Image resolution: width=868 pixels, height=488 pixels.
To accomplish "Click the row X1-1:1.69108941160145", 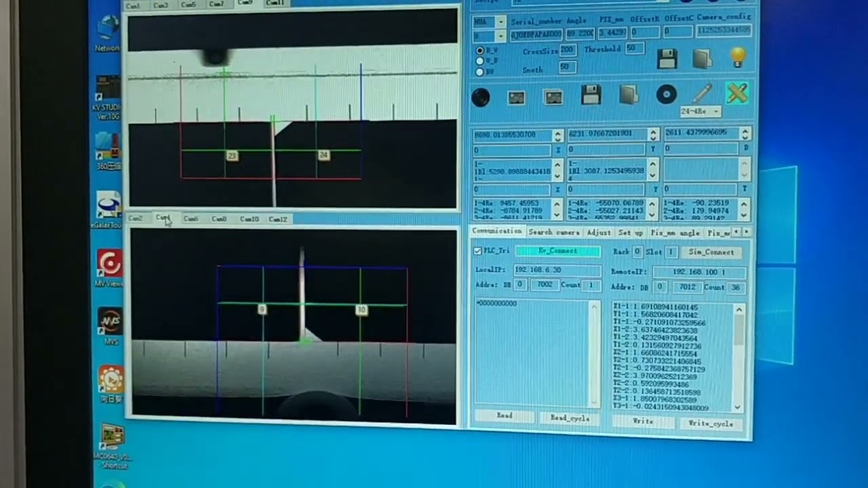I will pyautogui.click(x=656, y=308).
